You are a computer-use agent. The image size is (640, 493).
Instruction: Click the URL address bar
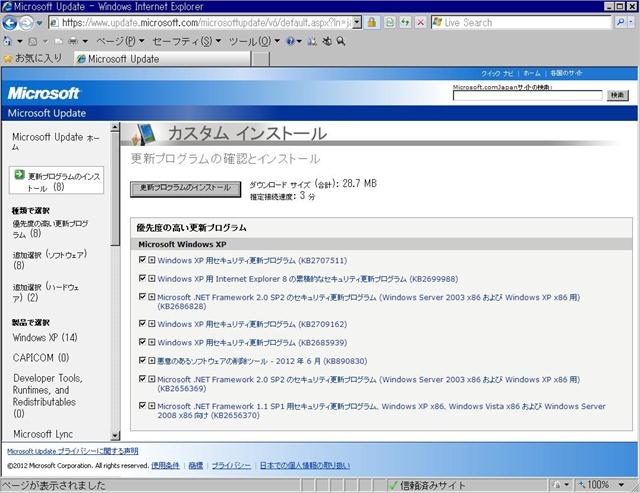point(200,22)
